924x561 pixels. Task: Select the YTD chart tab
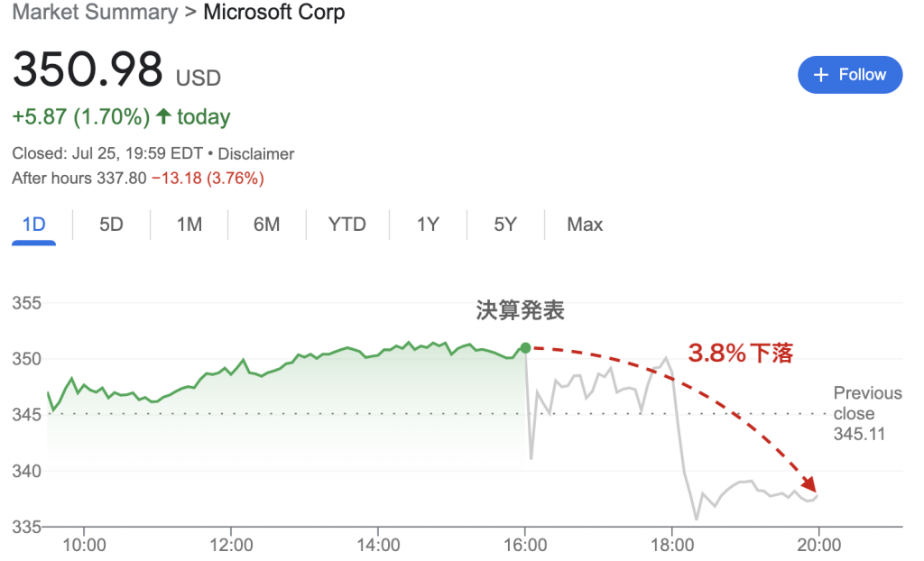(347, 225)
